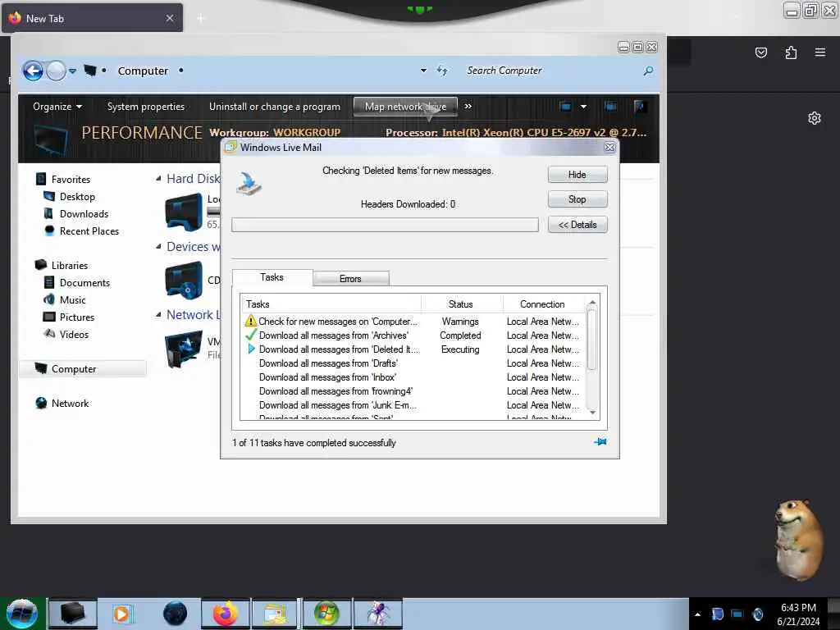Collapse the Devices with Removable Storage group
This screenshot has height=630, width=840.
(158, 246)
